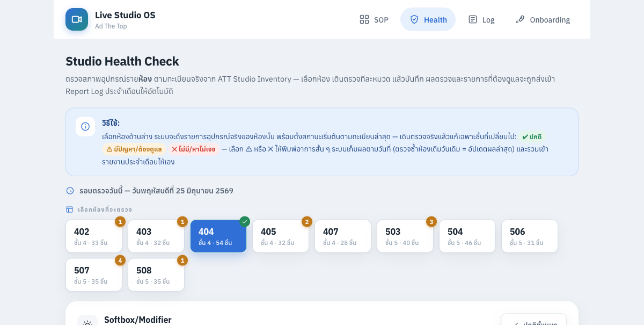The image size is (644, 325).
Task: Select room 405
Action: (x=281, y=236)
